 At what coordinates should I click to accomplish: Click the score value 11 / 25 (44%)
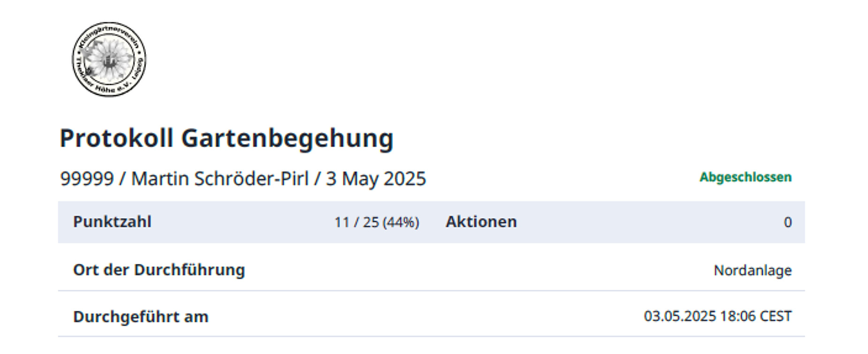[377, 222]
